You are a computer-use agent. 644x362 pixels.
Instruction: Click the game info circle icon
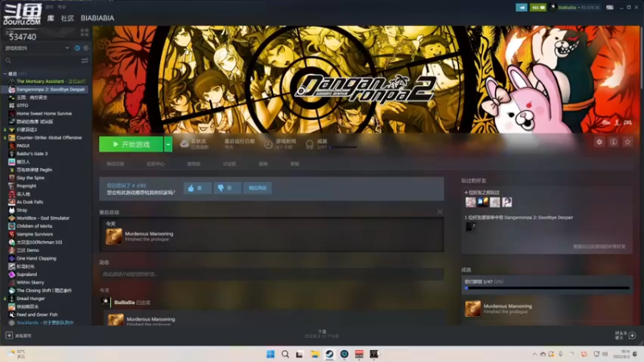[613, 142]
